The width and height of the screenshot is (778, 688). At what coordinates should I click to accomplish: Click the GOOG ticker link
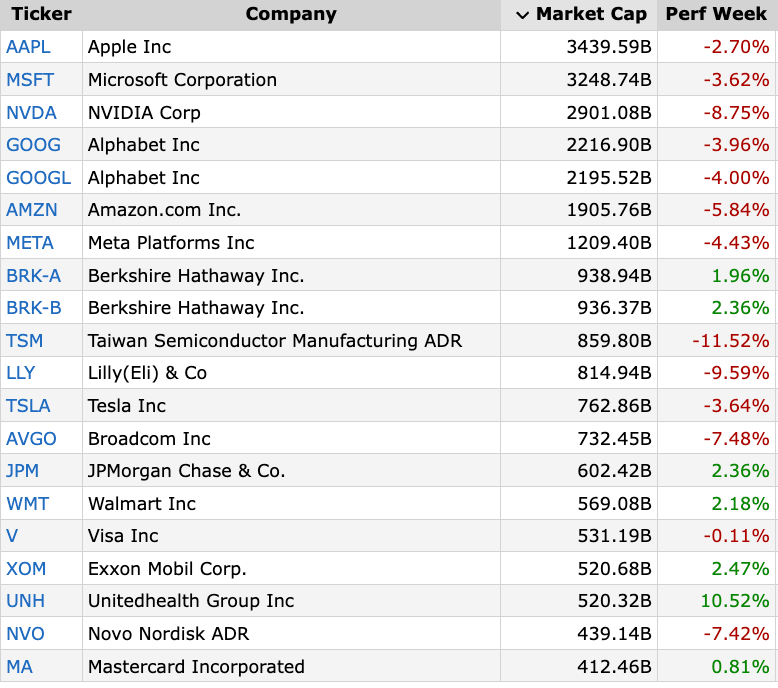[x=33, y=145]
